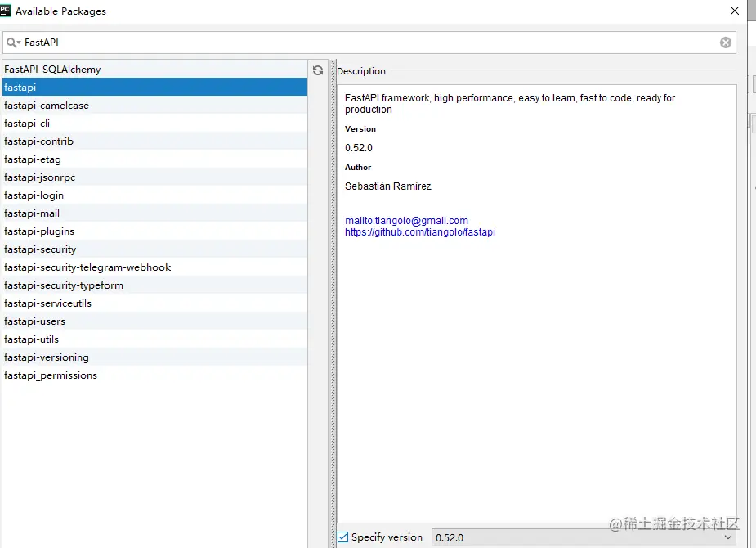The image size is (756, 548).
Task: Select fastapi-plugins package
Action: pos(154,231)
